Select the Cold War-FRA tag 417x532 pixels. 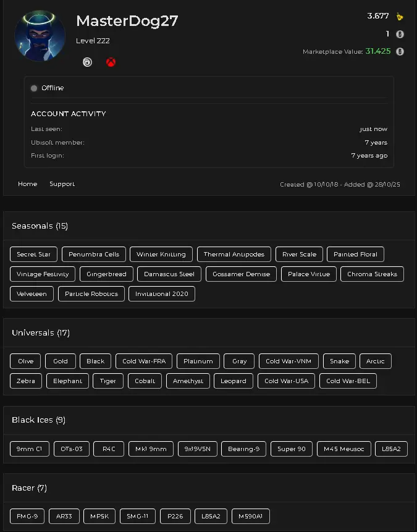144,361
